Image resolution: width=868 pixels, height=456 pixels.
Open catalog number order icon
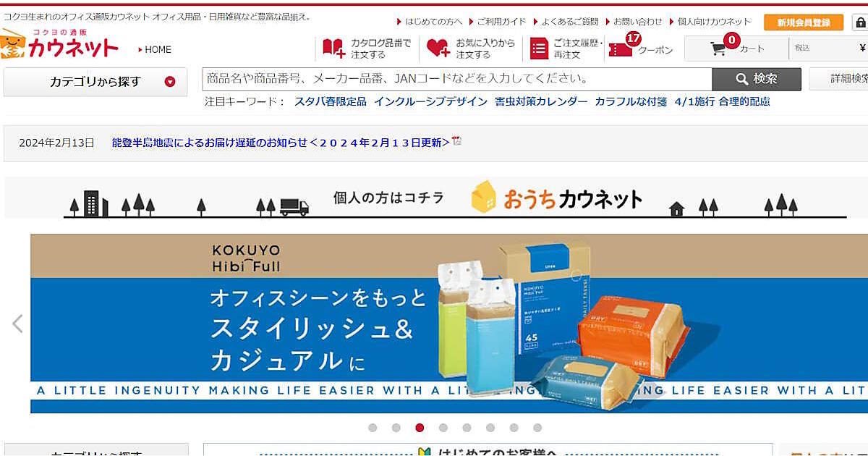click(333, 48)
